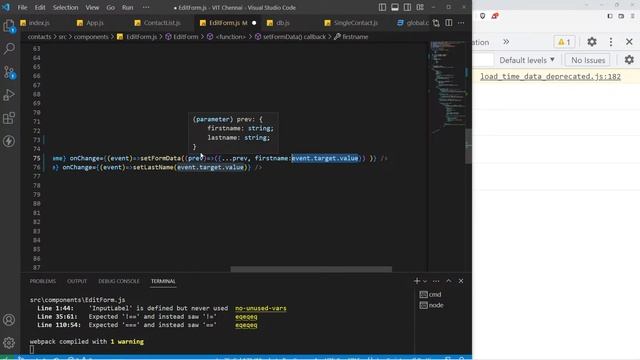Open the Edit menu
The image size is (640, 360).
(x=40, y=7)
